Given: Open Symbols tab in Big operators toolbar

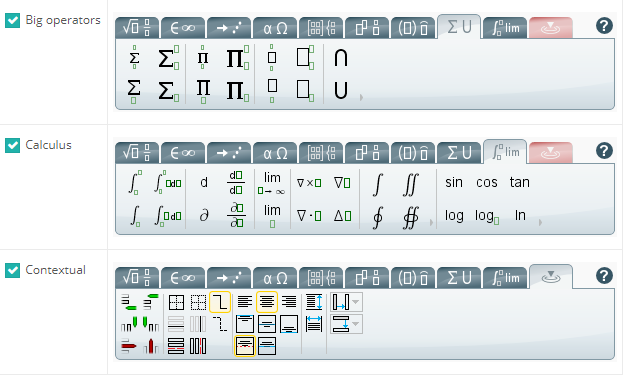Looking at the screenshot, I should coord(183,28).
